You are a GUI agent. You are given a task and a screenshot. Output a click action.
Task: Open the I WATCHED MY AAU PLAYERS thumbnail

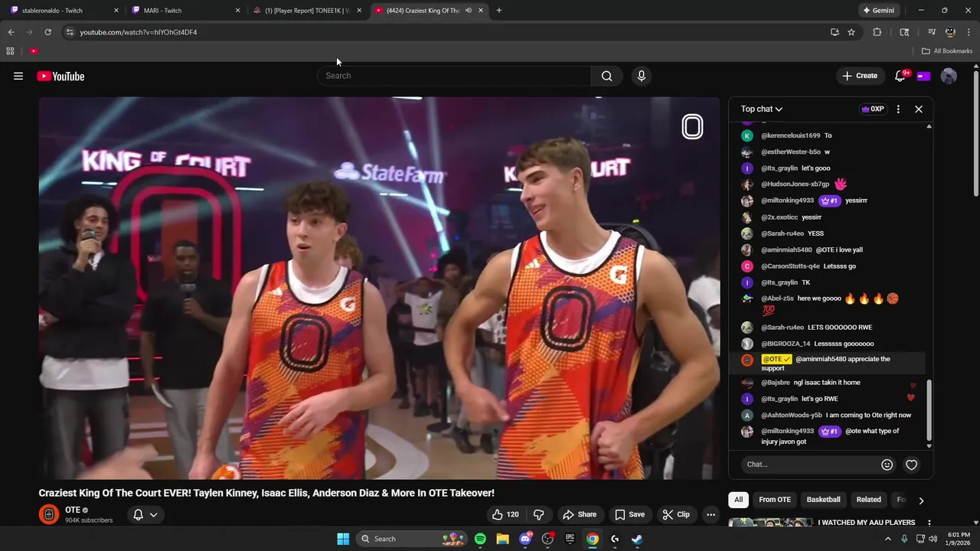click(771, 523)
